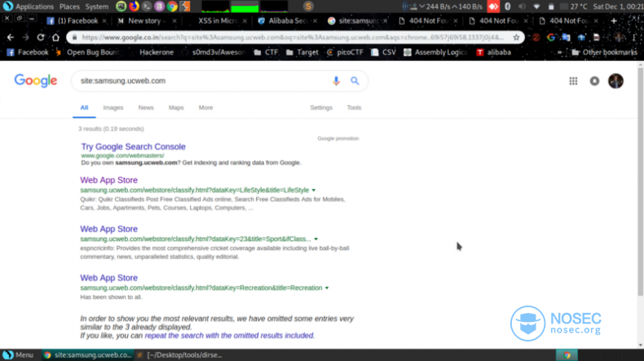Open the Bluetooth tray icon
644x361 pixels.
pos(508,7)
